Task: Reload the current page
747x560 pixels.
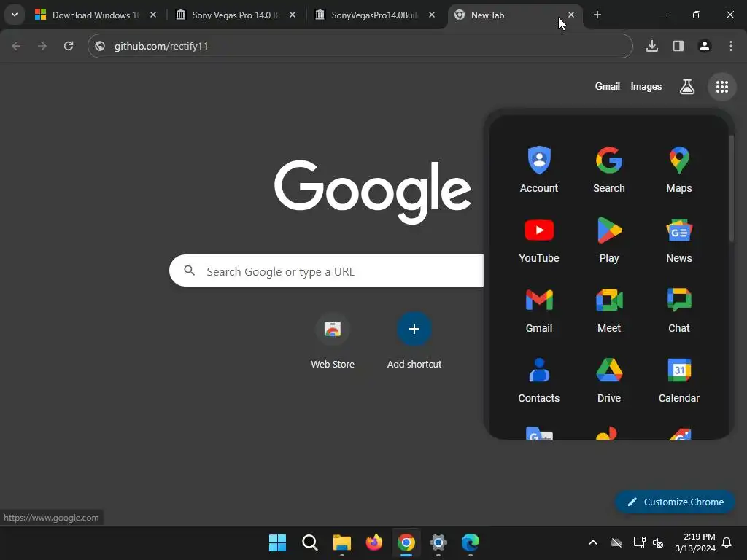Action: [x=69, y=46]
